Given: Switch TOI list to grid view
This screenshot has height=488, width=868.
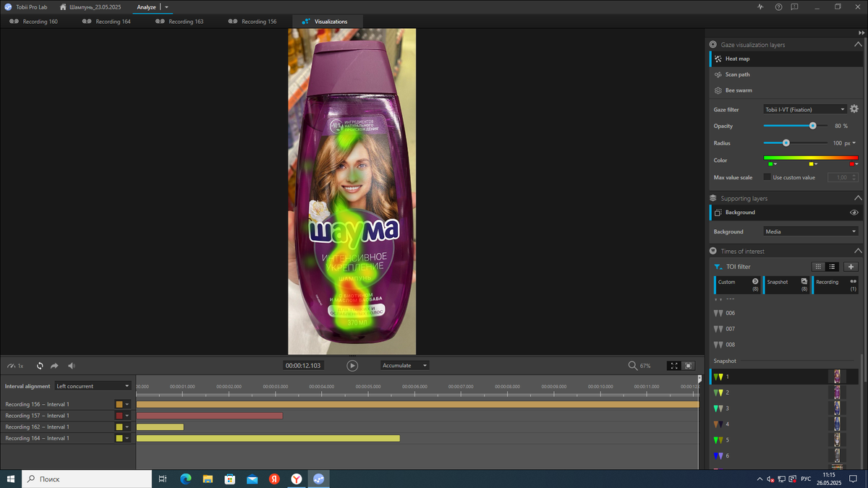Looking at the screenshot, I should click(x=818, y=267).
